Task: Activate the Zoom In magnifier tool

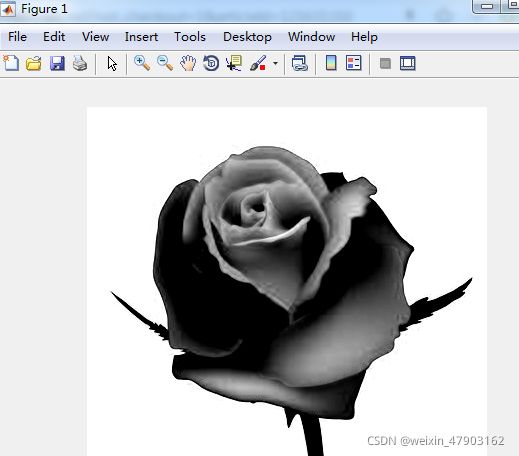Action: [x=142, y=63]
